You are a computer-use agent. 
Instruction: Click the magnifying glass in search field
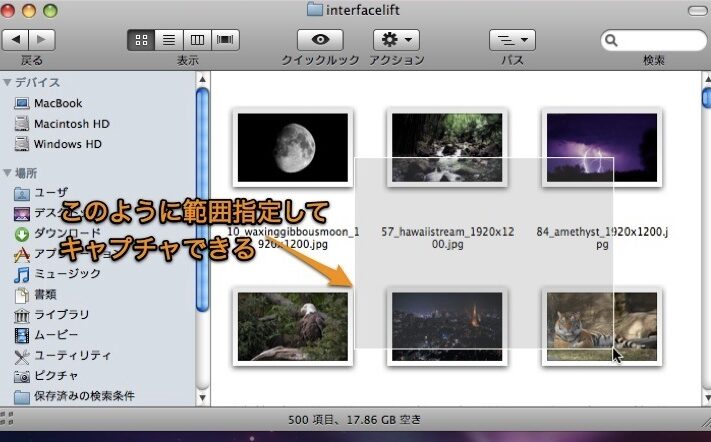[611, 40]
